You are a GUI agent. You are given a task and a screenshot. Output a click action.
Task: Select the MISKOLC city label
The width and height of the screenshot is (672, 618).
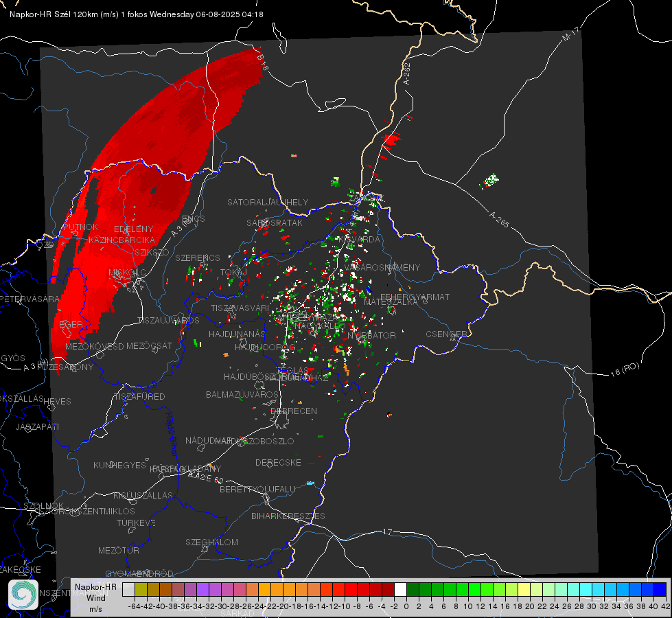127,273
